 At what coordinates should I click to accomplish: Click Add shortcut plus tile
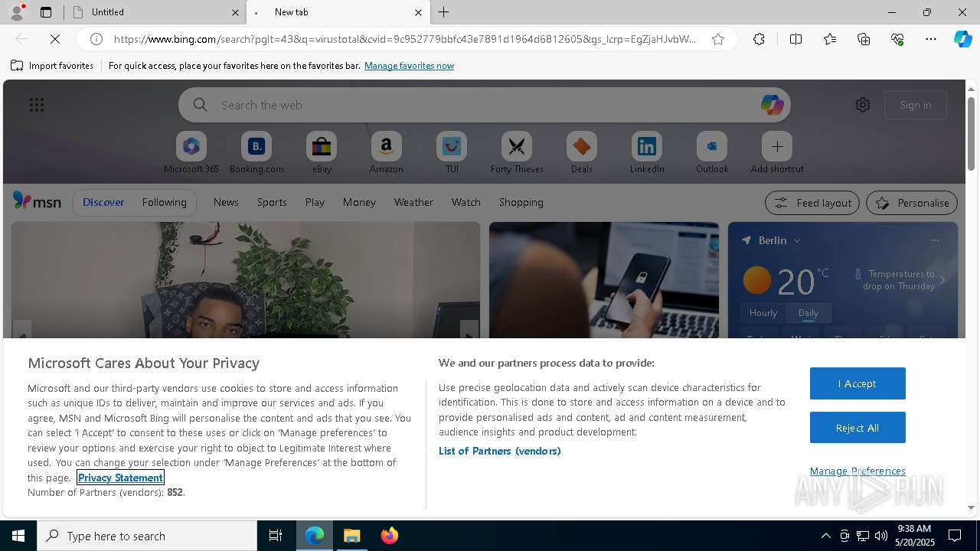coord(777,152)
